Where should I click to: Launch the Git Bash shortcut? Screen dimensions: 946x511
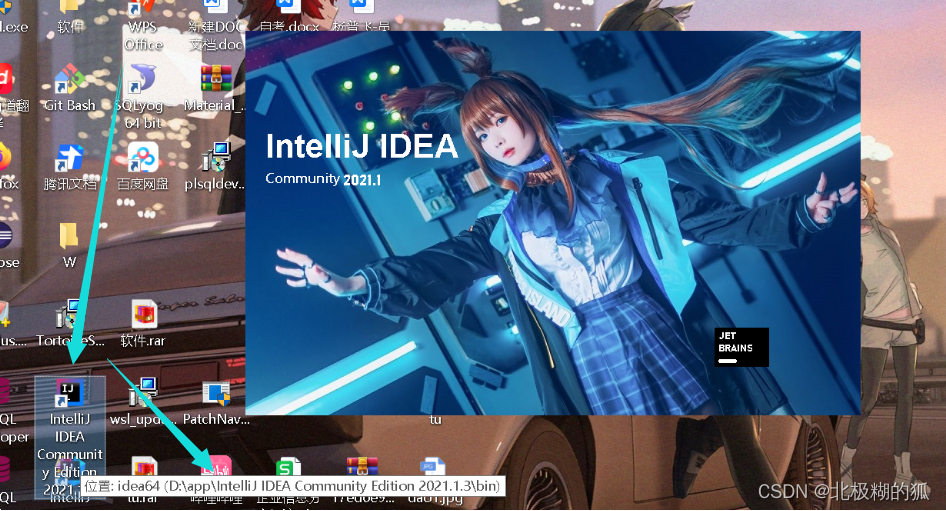point(70,88)
